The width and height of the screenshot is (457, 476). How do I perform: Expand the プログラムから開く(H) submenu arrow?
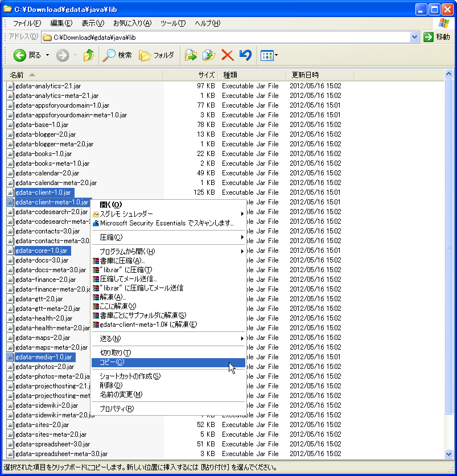pos(242,251)
